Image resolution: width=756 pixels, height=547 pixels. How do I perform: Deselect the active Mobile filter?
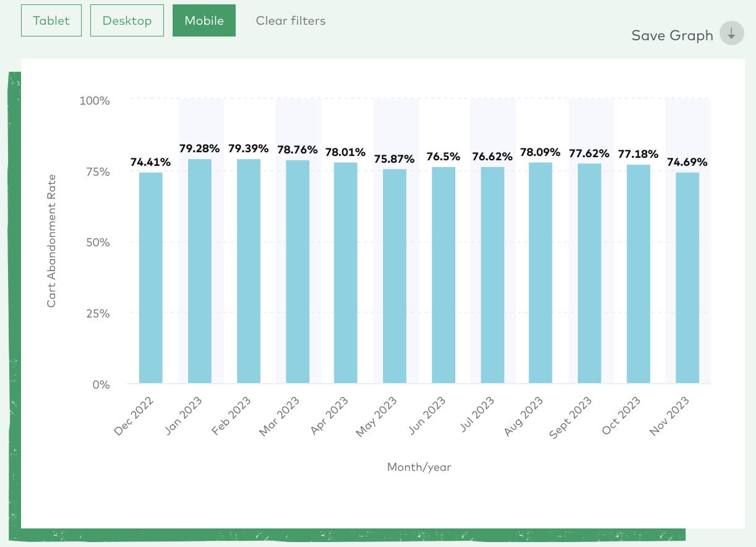tap(204, 20)
